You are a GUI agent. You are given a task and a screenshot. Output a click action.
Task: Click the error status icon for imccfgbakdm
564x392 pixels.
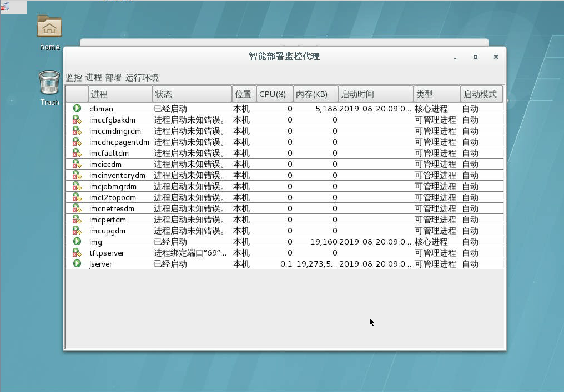[77, 119]
